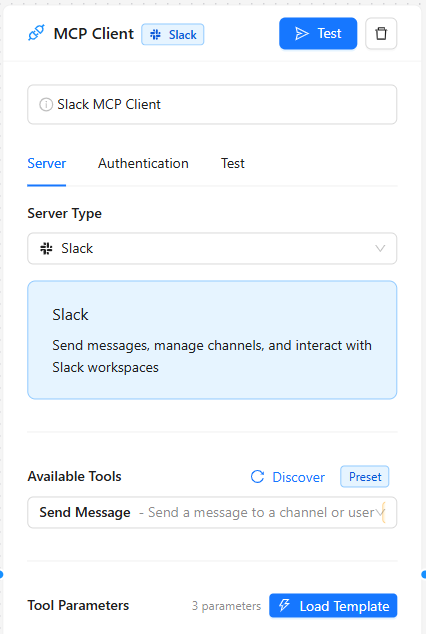
Task: Click the info icon in the name field
Action: click(46, 105)
